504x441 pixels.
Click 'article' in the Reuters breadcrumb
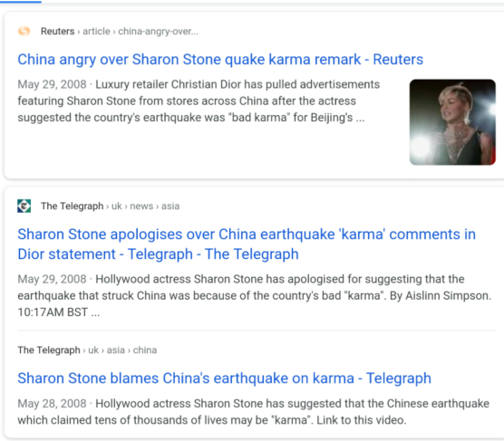tap(96, 31)
